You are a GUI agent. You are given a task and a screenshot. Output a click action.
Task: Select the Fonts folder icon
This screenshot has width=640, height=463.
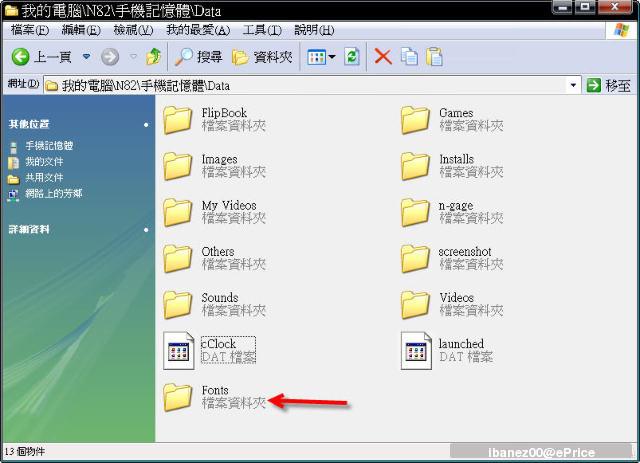coord(178,397)
